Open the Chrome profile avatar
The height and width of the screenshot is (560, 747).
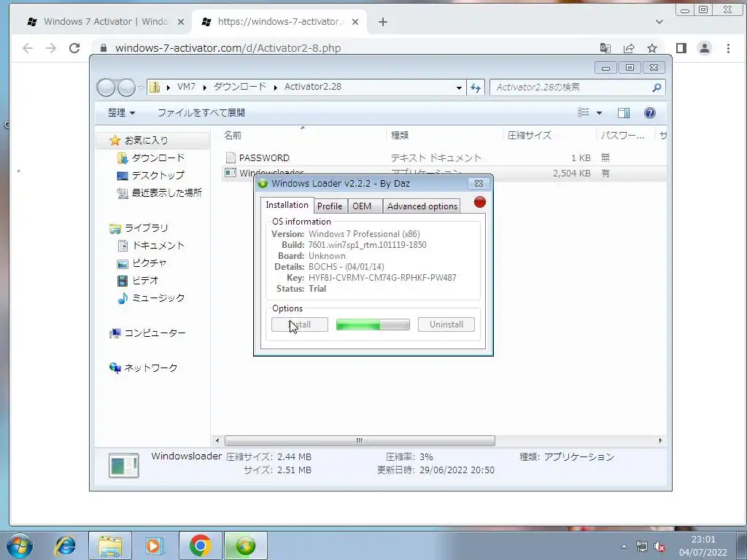705,48
